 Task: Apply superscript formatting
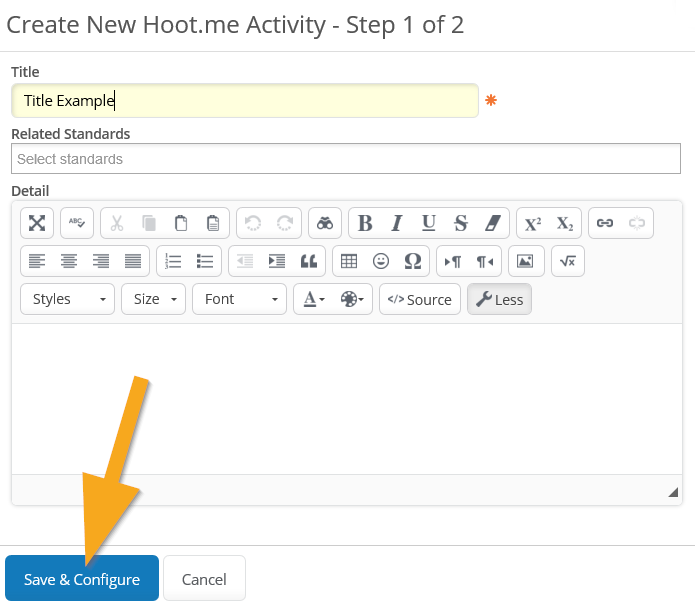(533, 223)
